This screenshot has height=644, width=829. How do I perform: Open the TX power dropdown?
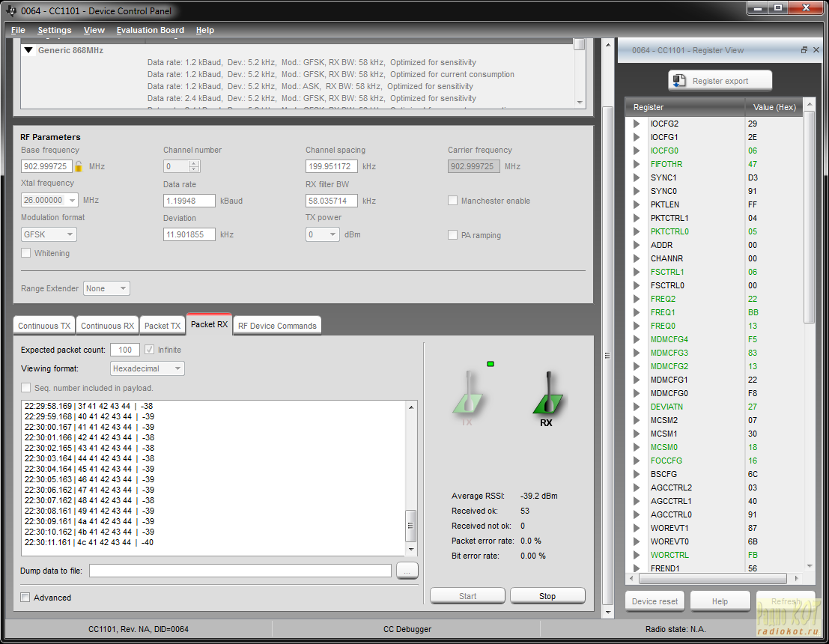(333, 234)
